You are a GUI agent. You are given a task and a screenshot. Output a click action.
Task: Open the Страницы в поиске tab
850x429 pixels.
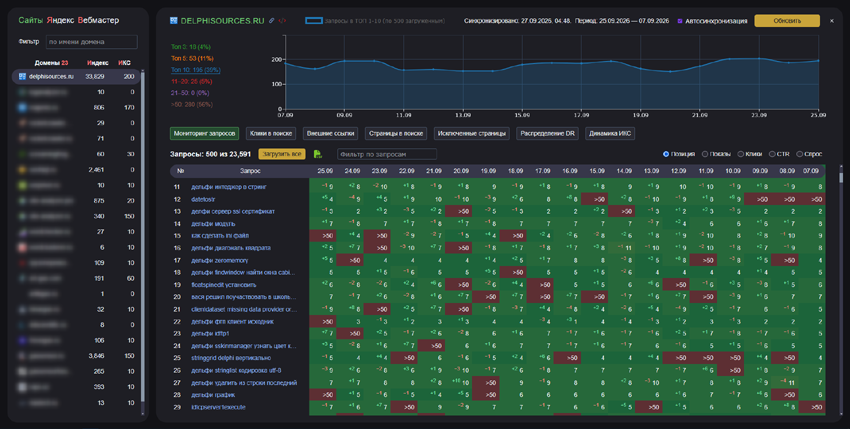tap(396, 133)
